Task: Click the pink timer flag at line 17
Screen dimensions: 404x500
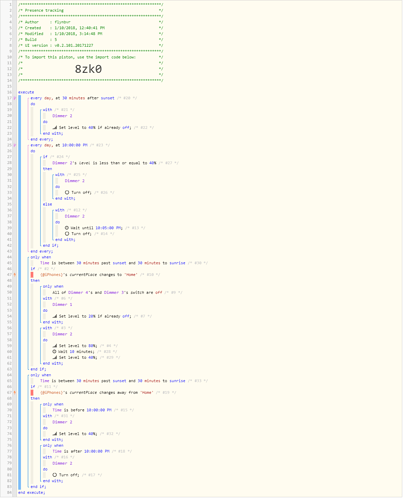Action: pos(14,98)
